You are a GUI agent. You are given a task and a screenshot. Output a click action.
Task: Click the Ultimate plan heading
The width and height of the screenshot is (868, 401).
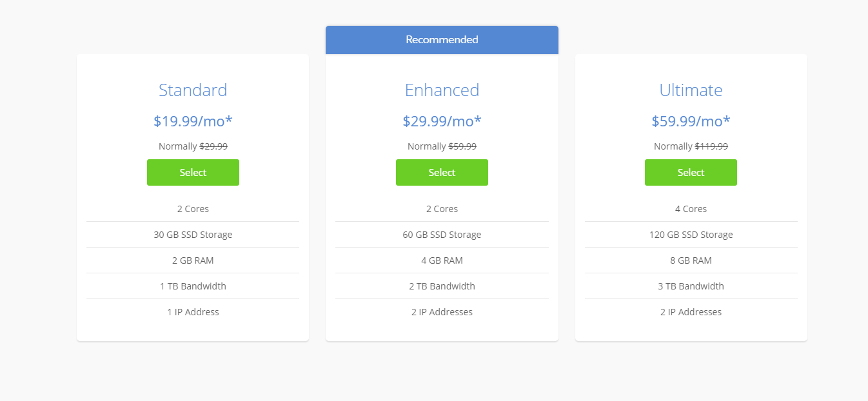691,90
